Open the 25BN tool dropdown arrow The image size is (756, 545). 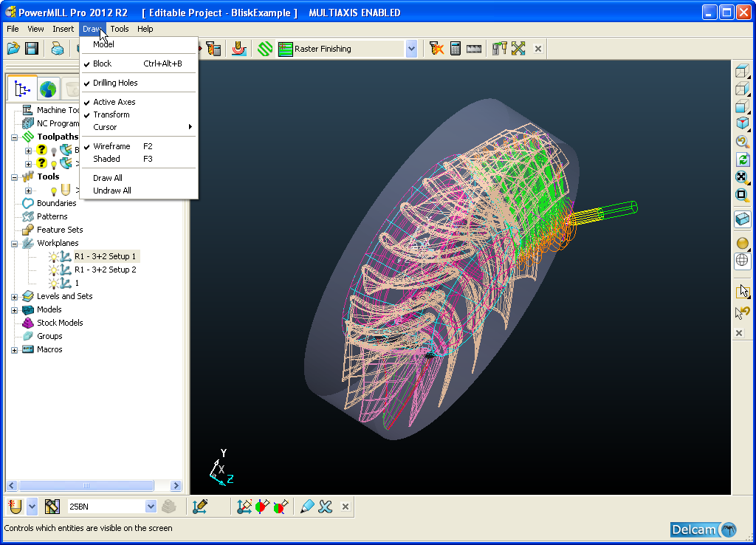[x=151, y=507]
